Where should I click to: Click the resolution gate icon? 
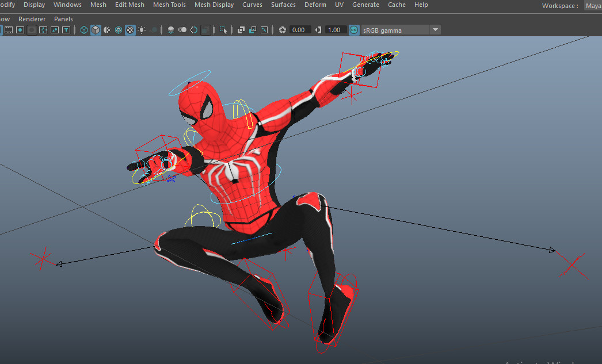coord(241,29)
